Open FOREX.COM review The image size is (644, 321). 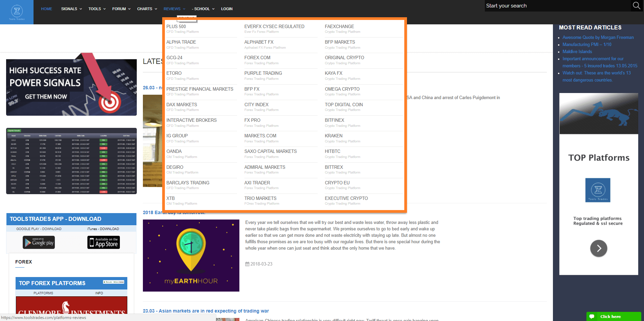(257, 58)
